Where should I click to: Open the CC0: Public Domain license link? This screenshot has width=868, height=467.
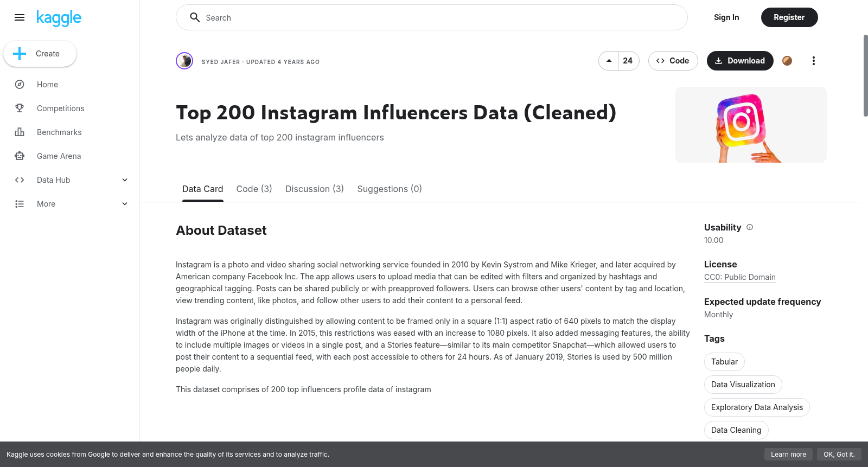click(739, 277)
